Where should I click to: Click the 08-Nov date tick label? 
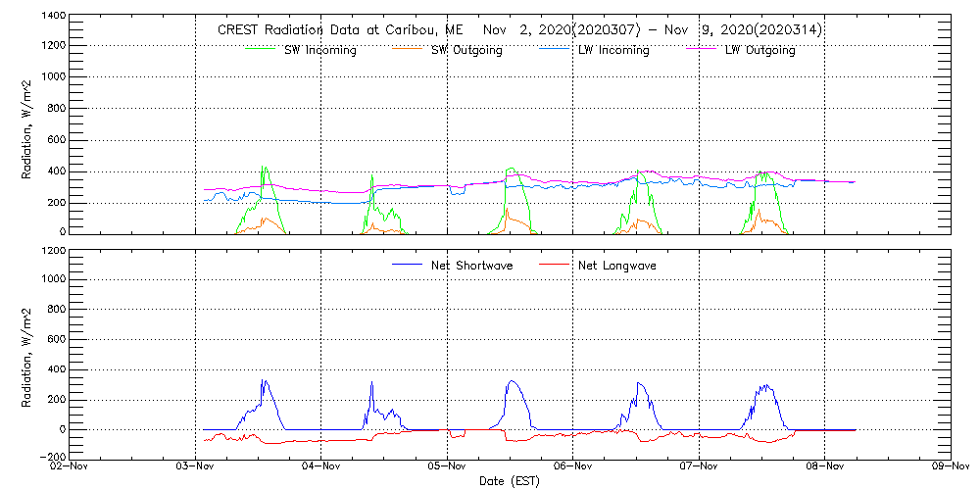point(824,467)
